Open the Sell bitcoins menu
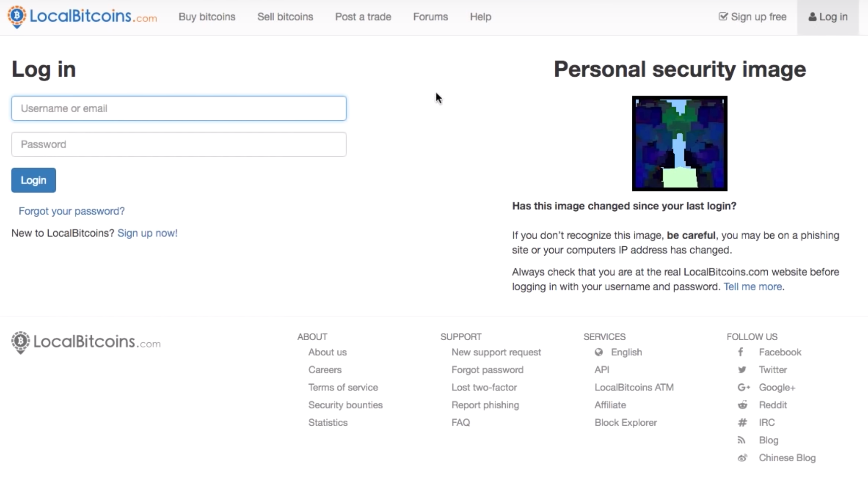This screenshot has width=868, height=502. pos(285,17)
